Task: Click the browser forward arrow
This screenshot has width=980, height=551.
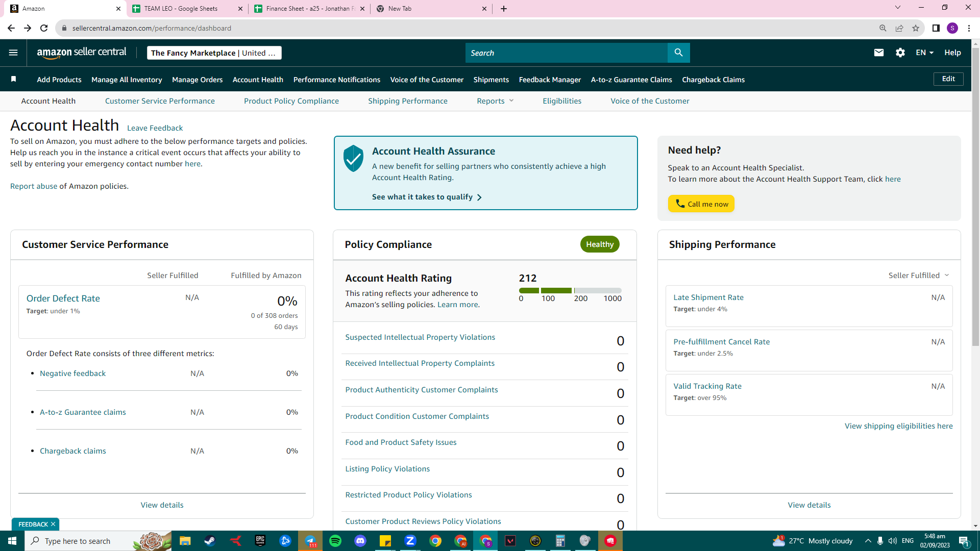Action: 28,28
